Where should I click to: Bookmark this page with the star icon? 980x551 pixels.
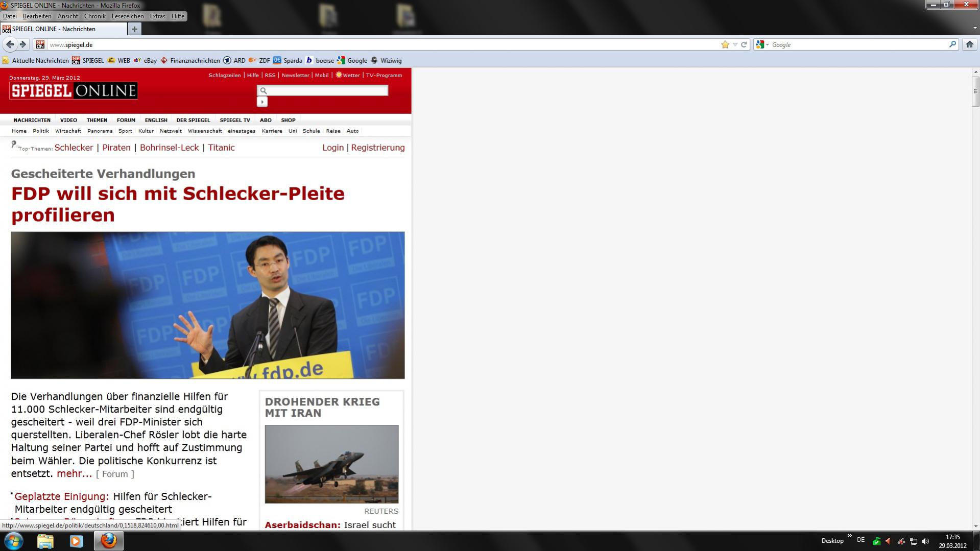tap(725, 44)
